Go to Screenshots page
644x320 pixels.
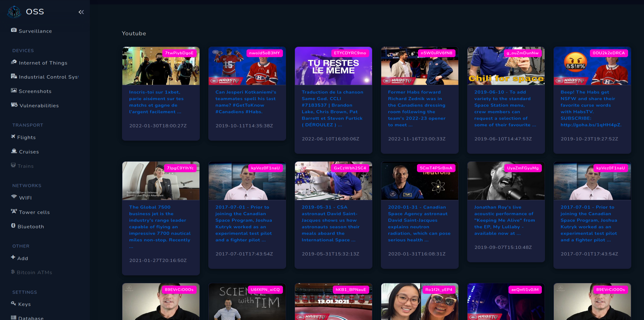(35, 91)
